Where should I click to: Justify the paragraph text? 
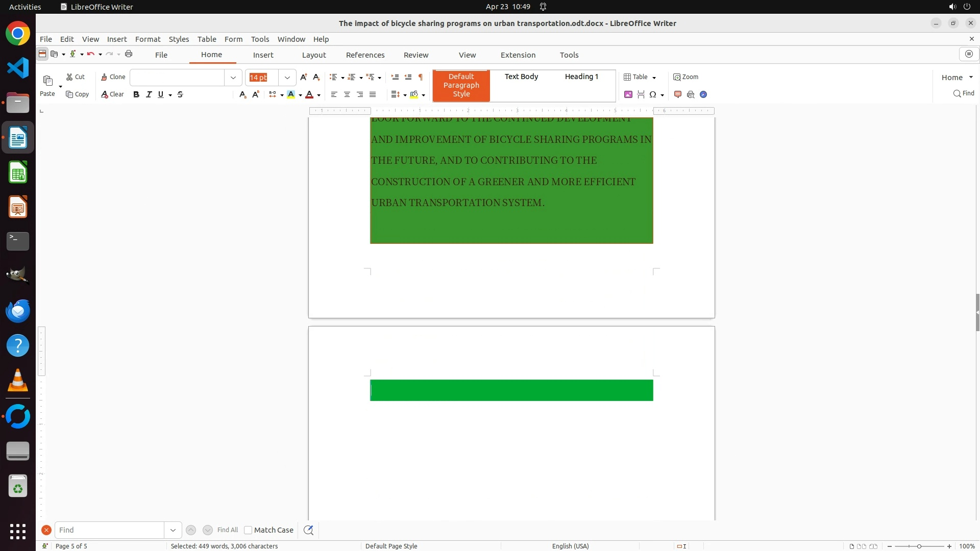coord(373,94)
